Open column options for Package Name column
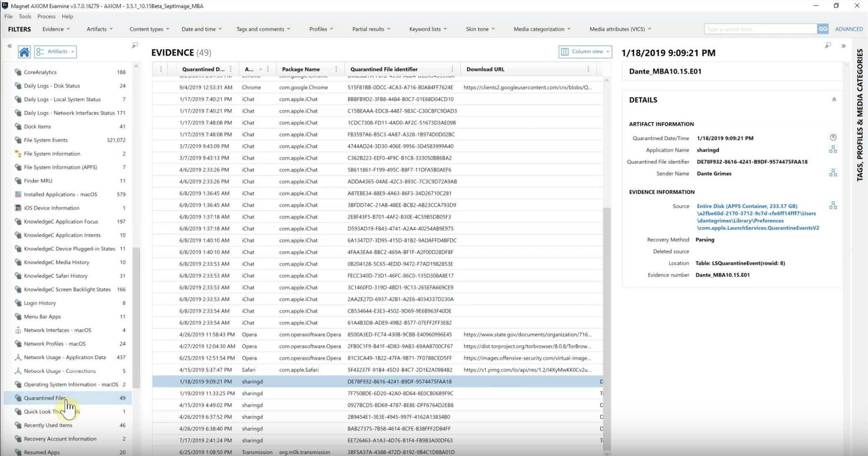The image size is (868, 456). click(x=336, y=69)
